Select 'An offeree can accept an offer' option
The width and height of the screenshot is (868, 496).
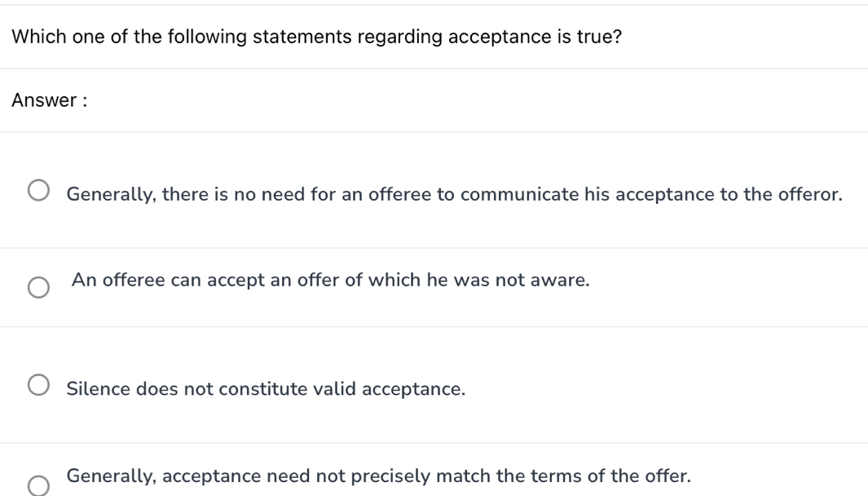37,288
